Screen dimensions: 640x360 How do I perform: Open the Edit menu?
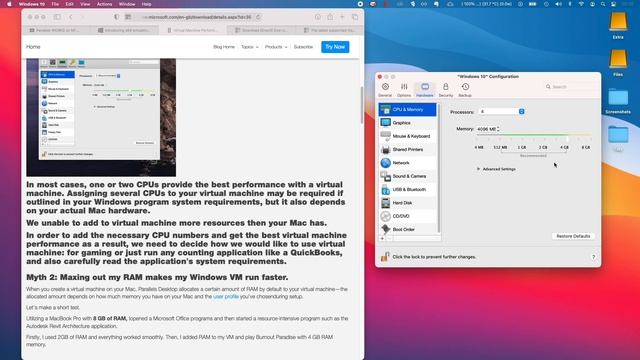coord(70,4)
